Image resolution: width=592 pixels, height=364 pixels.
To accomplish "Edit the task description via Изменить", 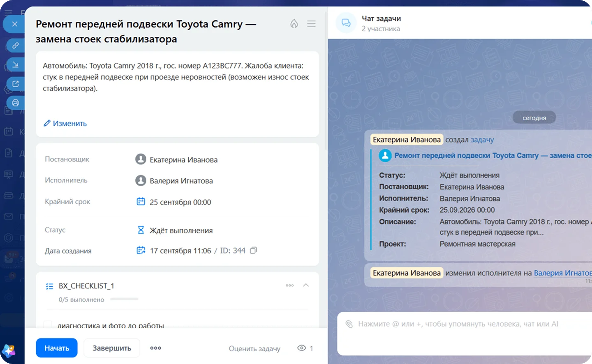I will [x=65, y=123].
